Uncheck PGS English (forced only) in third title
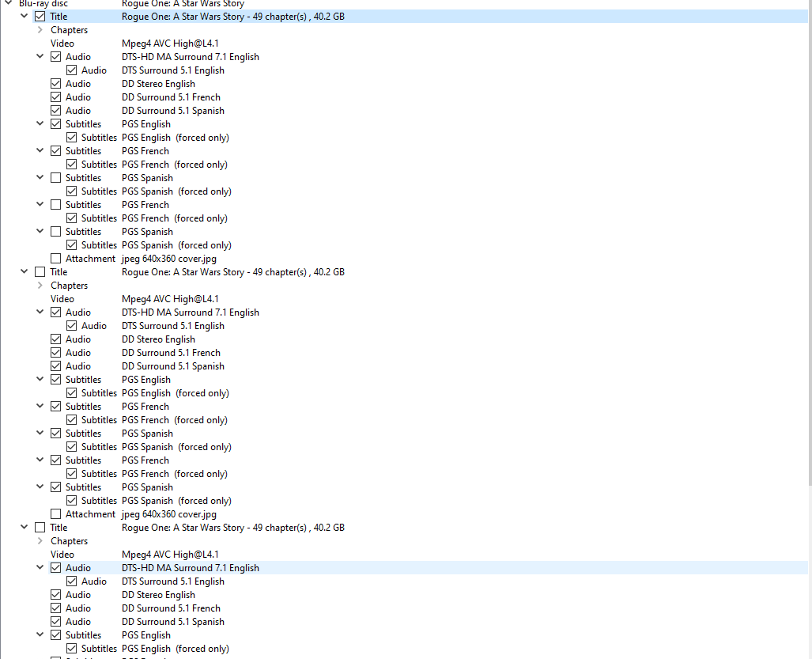812x659 pixels. coord(71,649)
